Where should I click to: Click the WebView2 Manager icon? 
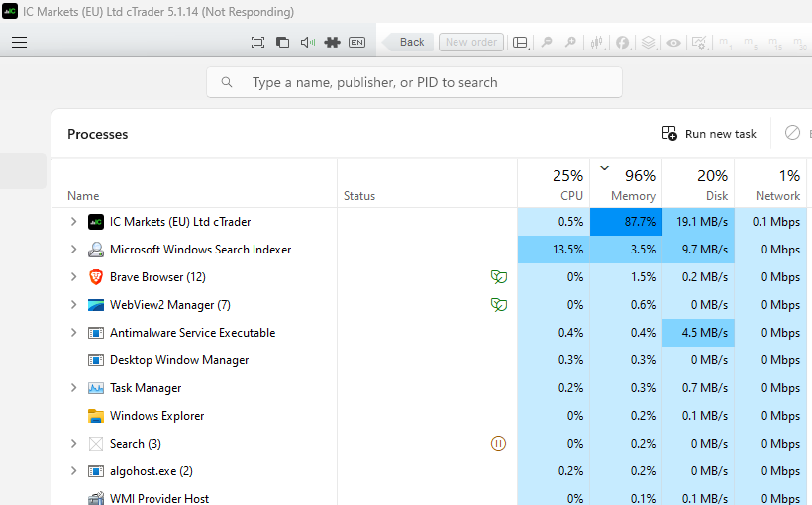point(96,305)
